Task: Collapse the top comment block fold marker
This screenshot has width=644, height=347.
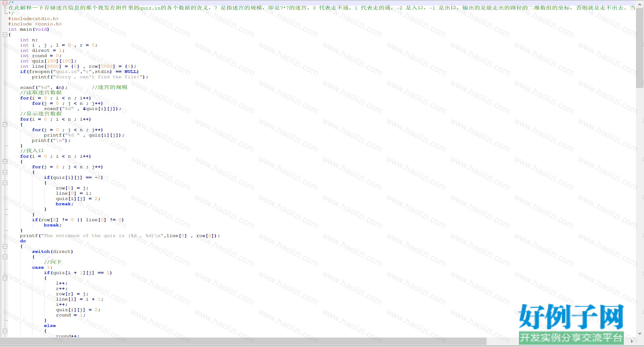Action: (x=5, y=3)
